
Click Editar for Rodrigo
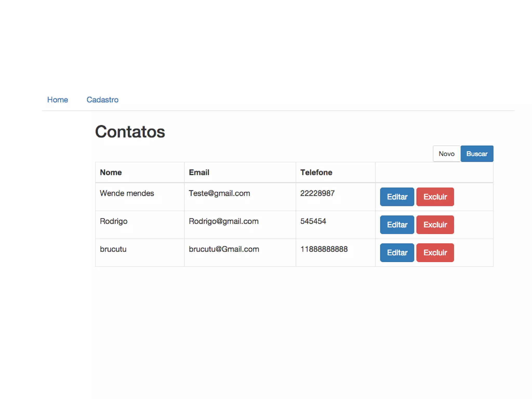(x=397, y=225)
